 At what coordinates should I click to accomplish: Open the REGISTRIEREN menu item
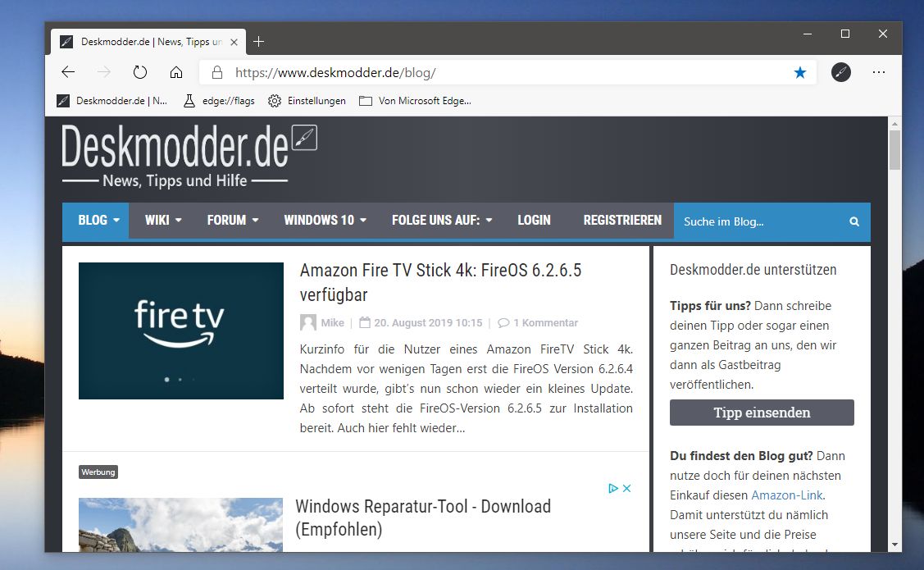click(x=622, y=221)
